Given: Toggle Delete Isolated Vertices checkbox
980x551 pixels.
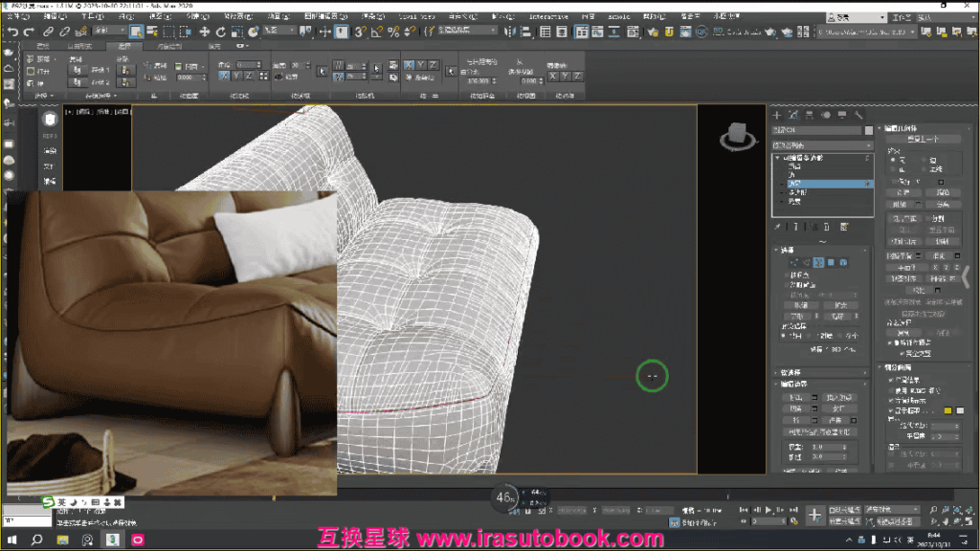Looking at the screenshot, I should [890, 343].
